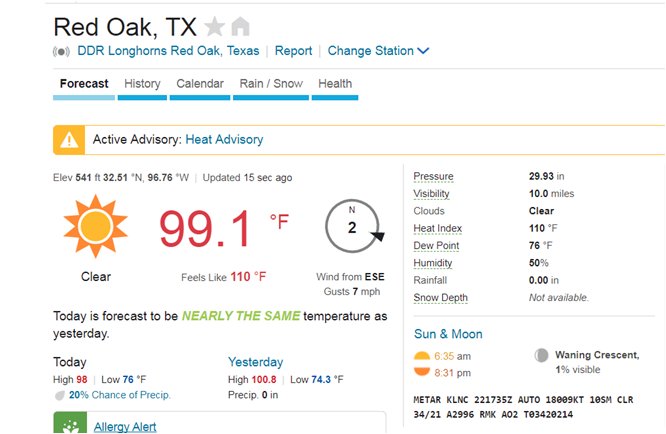Click the Report link
Screen dimensions: 666x434
coord(293,51)
